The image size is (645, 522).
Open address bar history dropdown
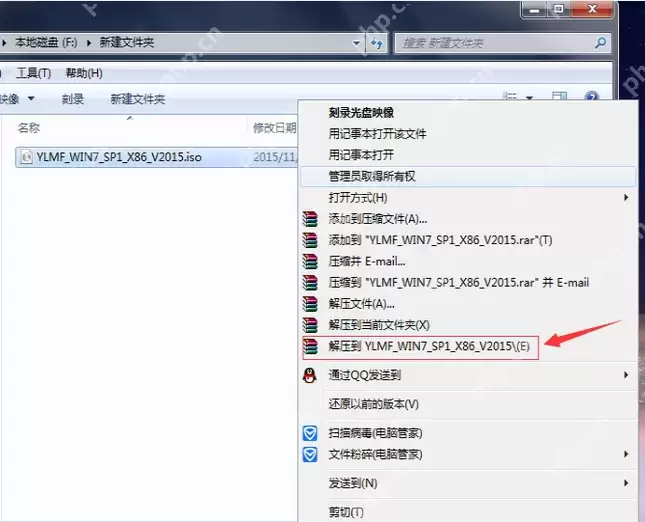[x=356, y=43]
